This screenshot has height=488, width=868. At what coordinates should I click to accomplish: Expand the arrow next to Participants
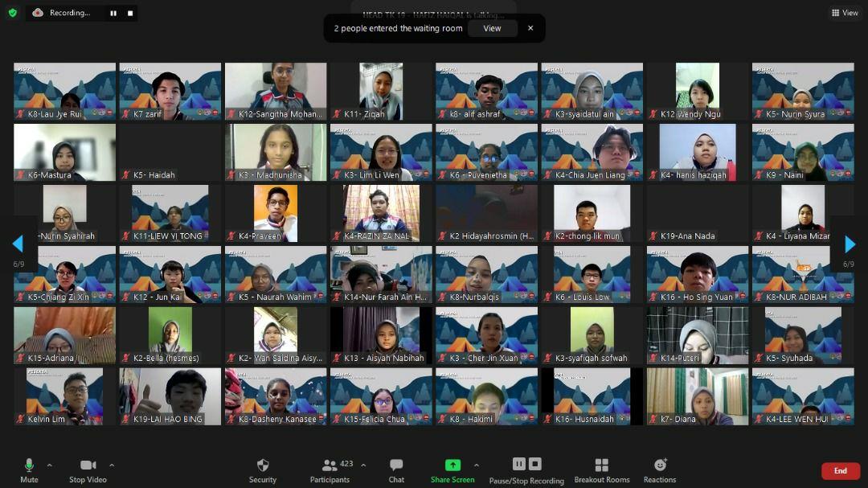[x=363, y=465]
